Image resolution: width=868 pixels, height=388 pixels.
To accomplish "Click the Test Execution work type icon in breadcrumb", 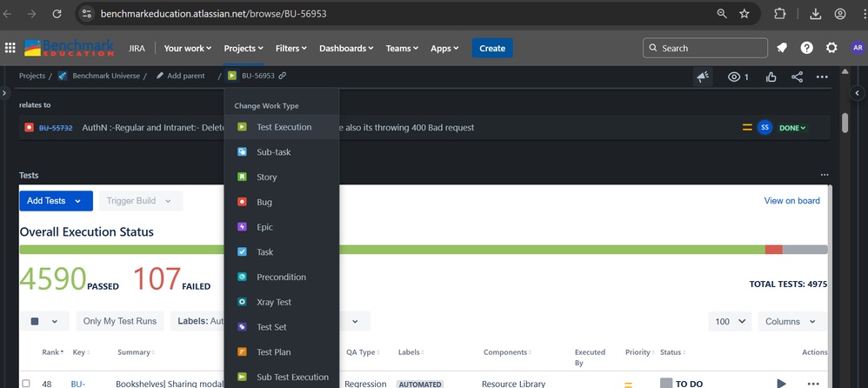I will coord(232,76).
